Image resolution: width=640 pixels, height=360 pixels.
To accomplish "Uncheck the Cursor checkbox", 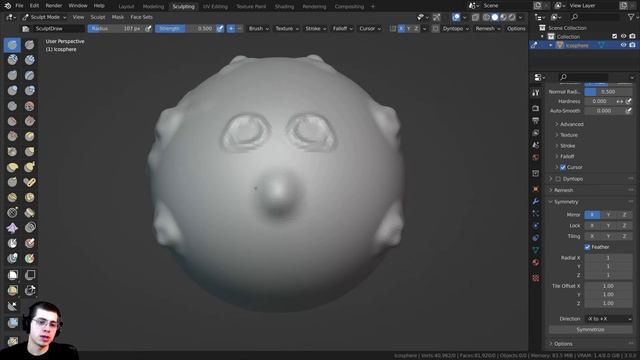I will pos(563,167).
